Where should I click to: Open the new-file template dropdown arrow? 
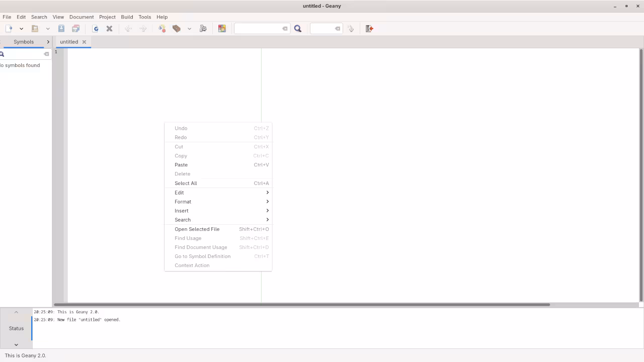click(x=21, y=29)
